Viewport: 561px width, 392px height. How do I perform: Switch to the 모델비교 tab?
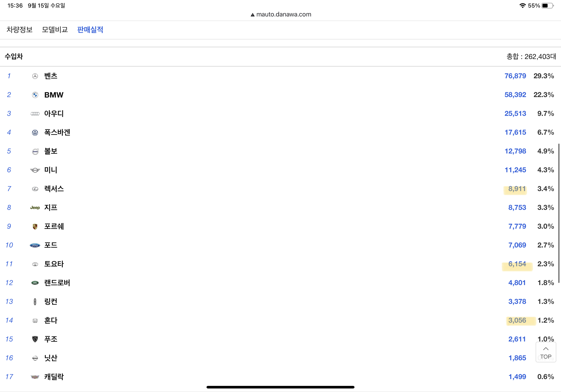55,30
